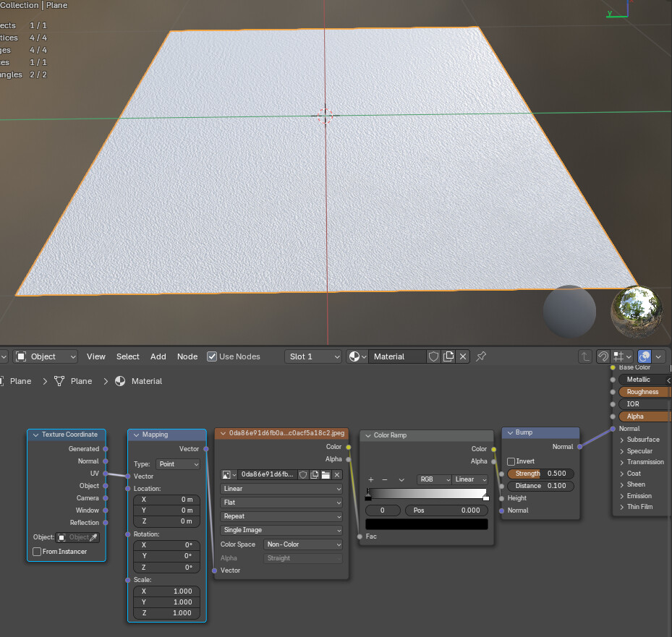Collapse the Mapping node

[x=136, y=435]
